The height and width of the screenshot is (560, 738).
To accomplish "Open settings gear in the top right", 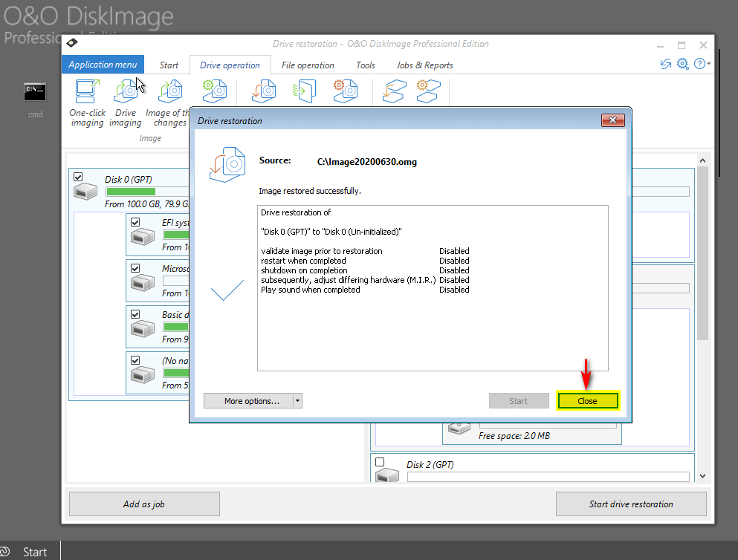I will [x=682, y=63].
